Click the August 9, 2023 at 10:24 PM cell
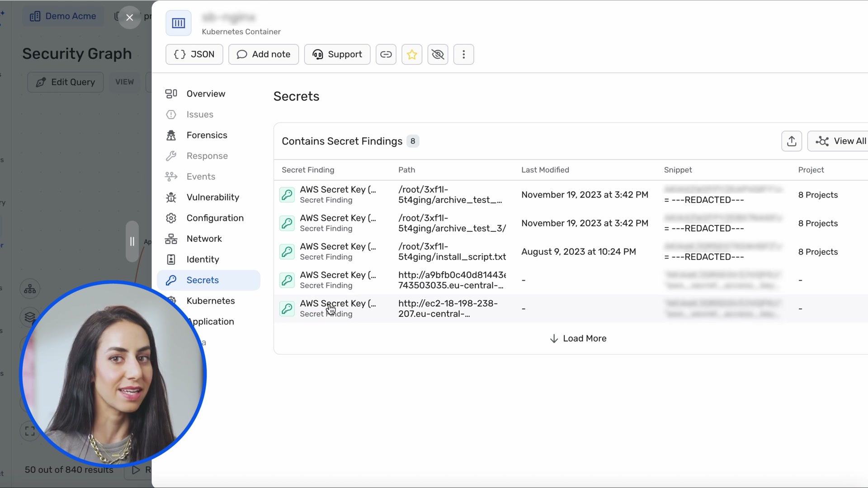Image resolution: width=868 pixels, height=488 pixels. 578,252
